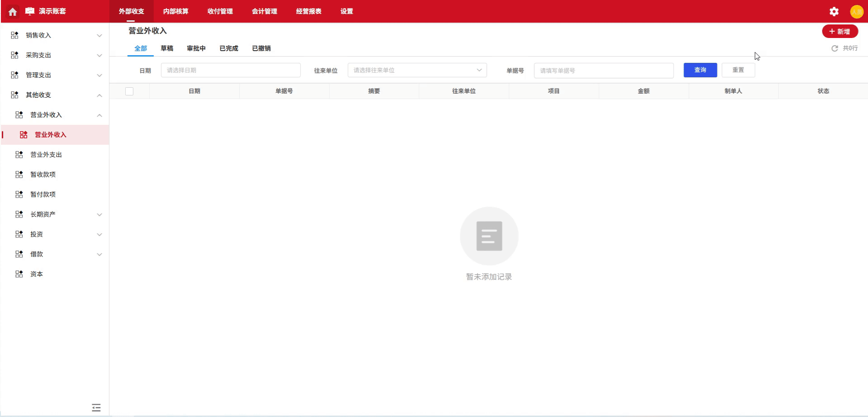Click the 暂收款项 sidebar module icon
868x417 pixels.
pyautogui.click(x=19, y=174)
